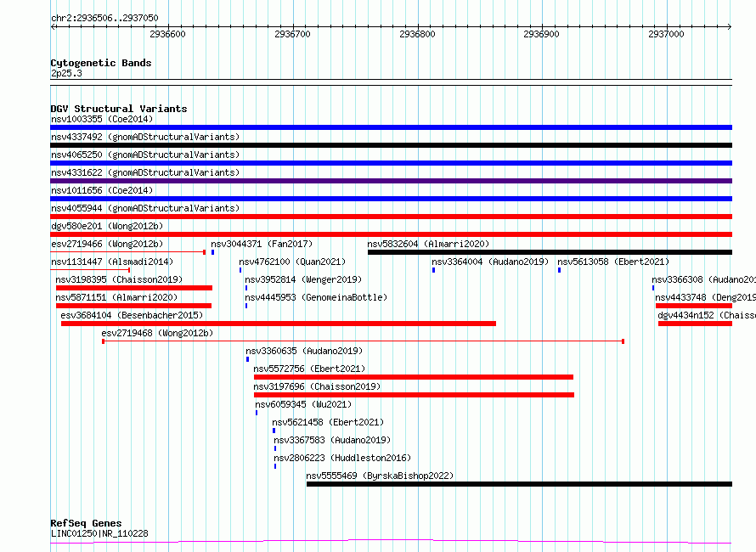Select the blue bar under nsv1003355
756x552 pixels.
(391, 127)
